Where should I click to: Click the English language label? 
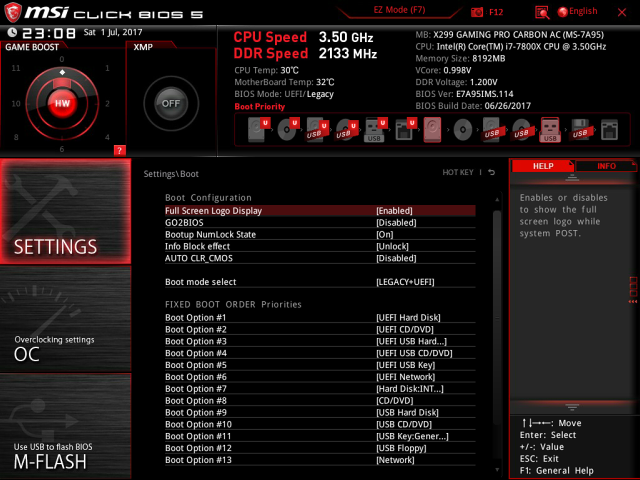tap(583, 11)
